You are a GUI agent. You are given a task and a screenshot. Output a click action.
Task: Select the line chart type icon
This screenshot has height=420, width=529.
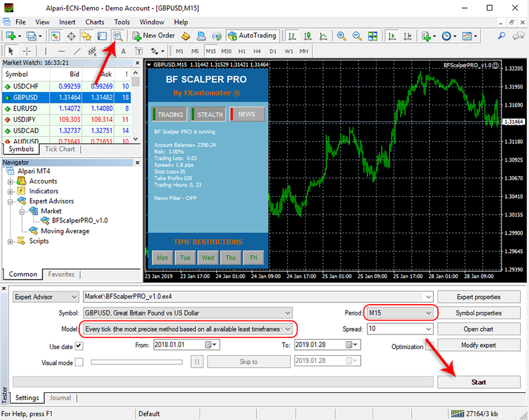click(323, 36)
